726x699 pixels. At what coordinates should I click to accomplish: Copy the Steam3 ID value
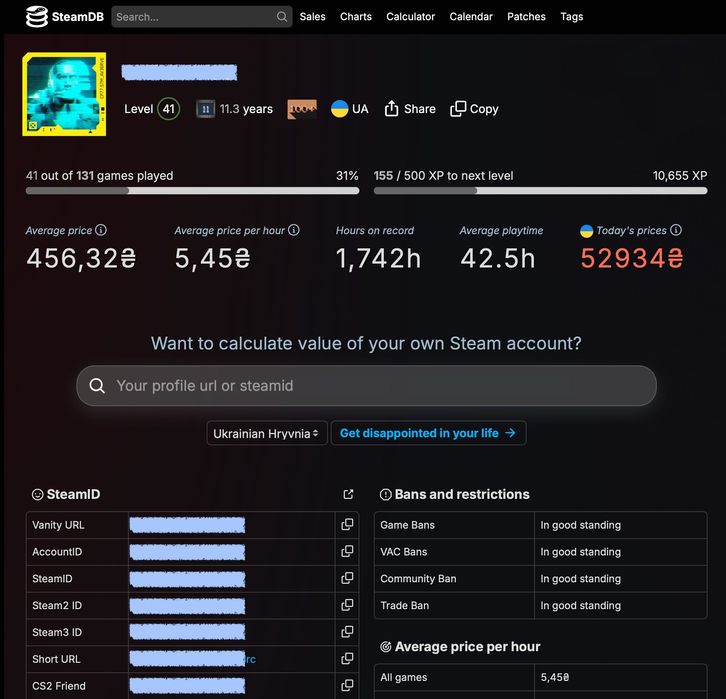pos(347,632)
